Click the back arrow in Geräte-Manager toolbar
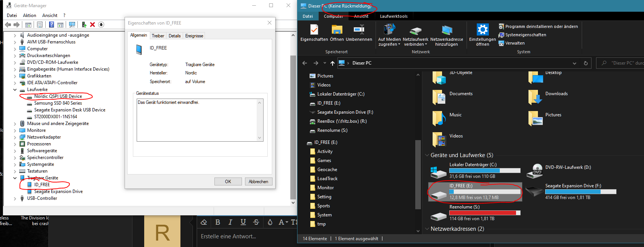Image resolution: width=644 pixels, height=247 pixels. coord(8,25)
